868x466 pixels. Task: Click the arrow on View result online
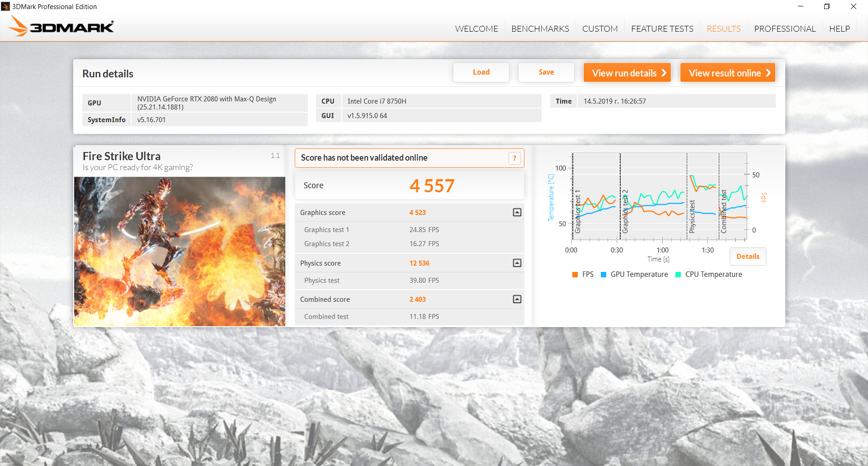click(x=768, y=73)
